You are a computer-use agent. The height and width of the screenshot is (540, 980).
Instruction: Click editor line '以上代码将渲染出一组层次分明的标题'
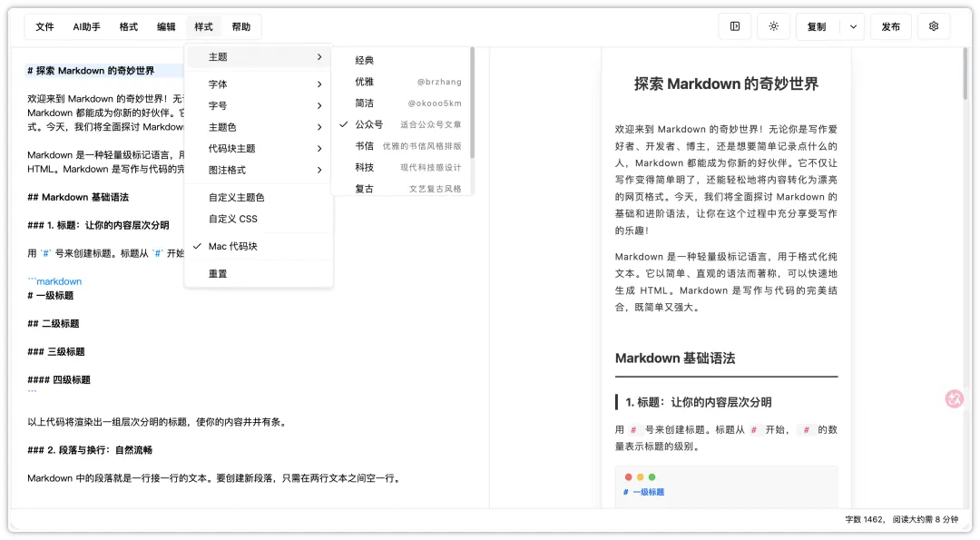pyautogui.click(x=157, y=422)
